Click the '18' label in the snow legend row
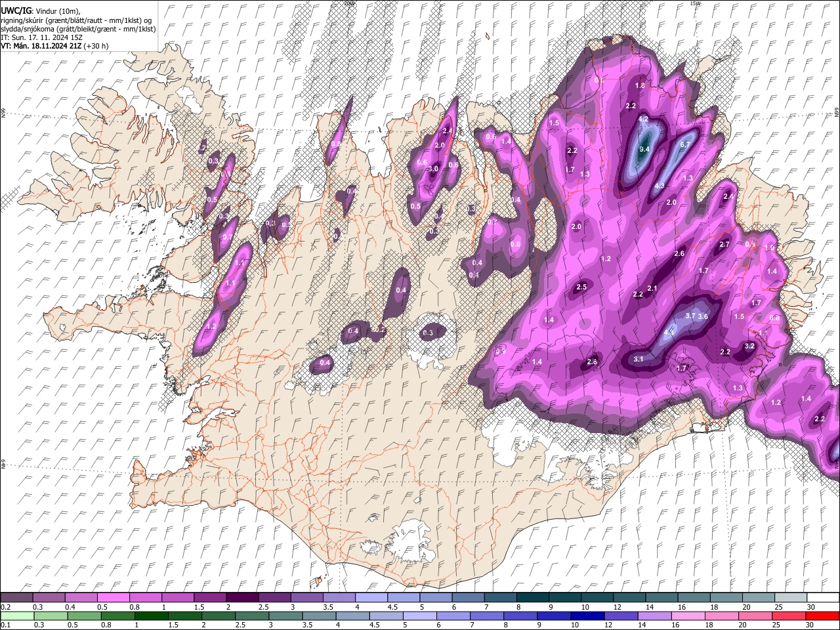 (715, 607)
